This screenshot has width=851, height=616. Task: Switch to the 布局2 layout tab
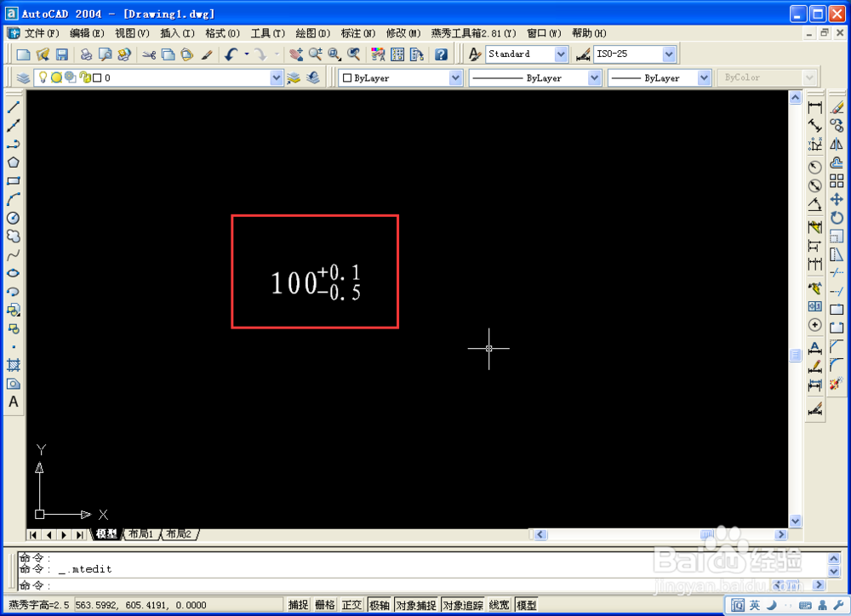[179, 534]
